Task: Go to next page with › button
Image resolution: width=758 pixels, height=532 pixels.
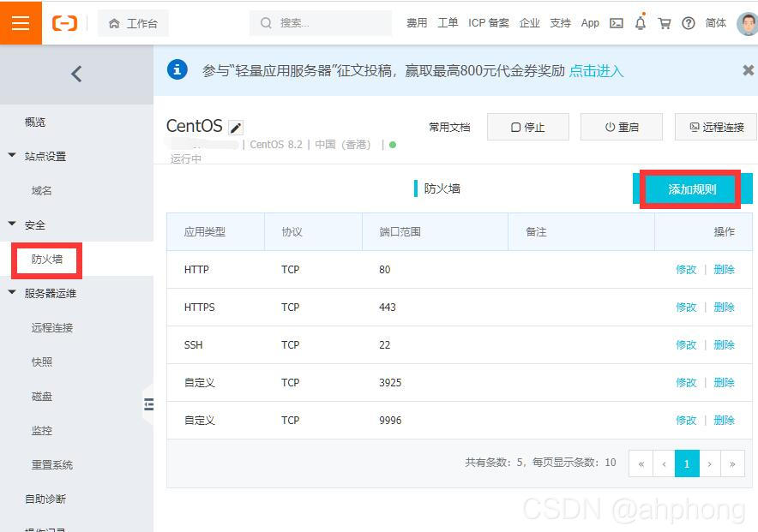Action: tap(710, 463)
